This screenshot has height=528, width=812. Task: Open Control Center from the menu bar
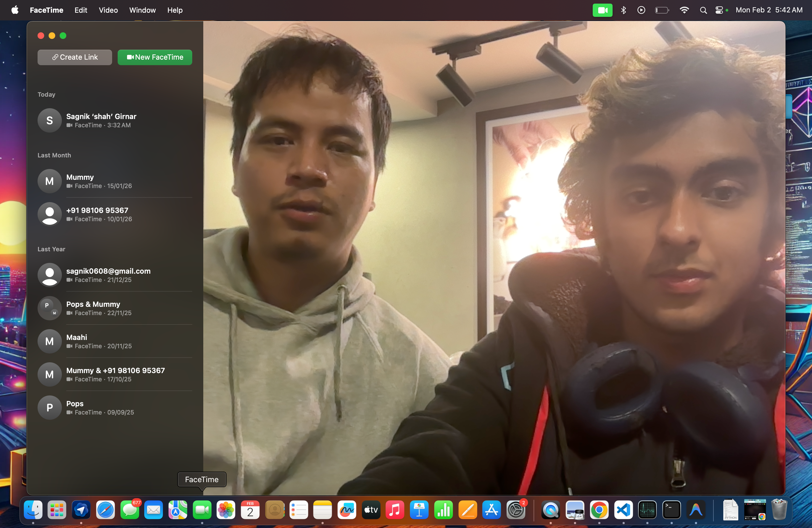tap(719, 10)
